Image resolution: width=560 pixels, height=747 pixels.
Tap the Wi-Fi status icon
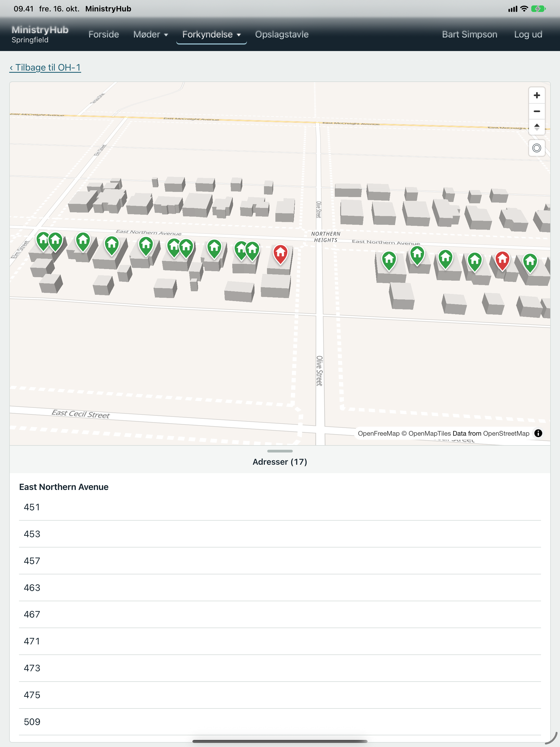pos(524,9)
